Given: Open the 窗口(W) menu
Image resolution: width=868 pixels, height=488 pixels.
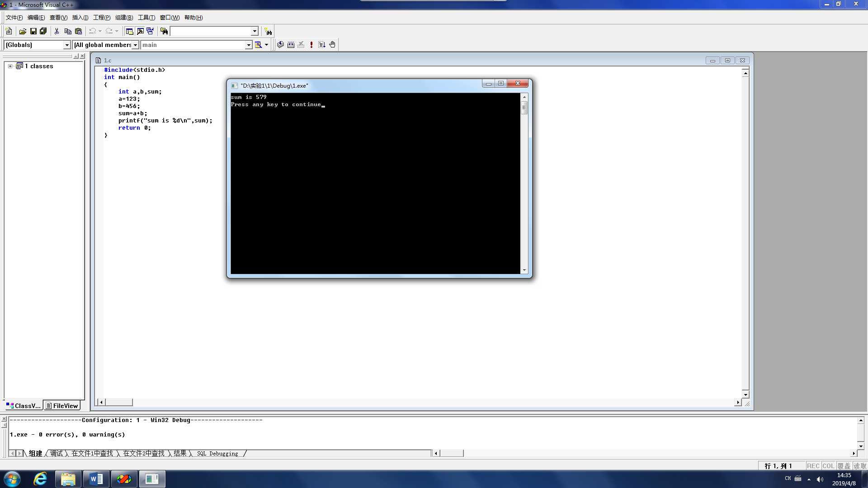Looking at the screenshot, I should tap(170, 18).
